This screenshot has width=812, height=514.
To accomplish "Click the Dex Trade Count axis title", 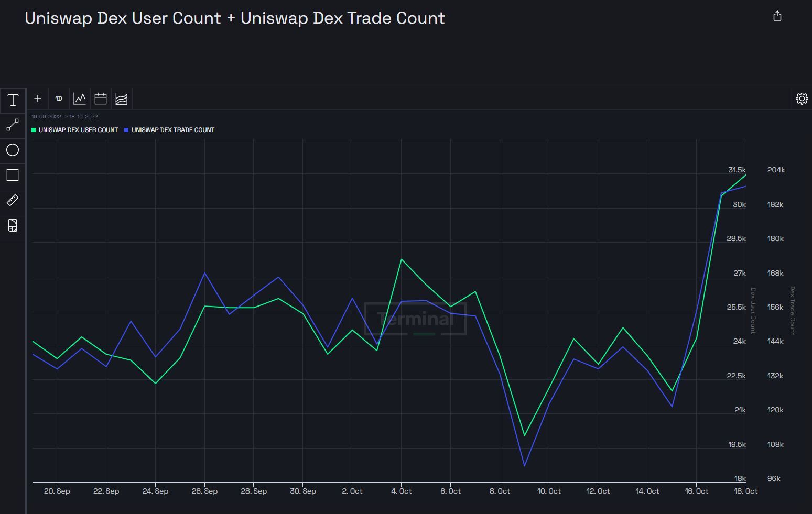I will point(792,310).
